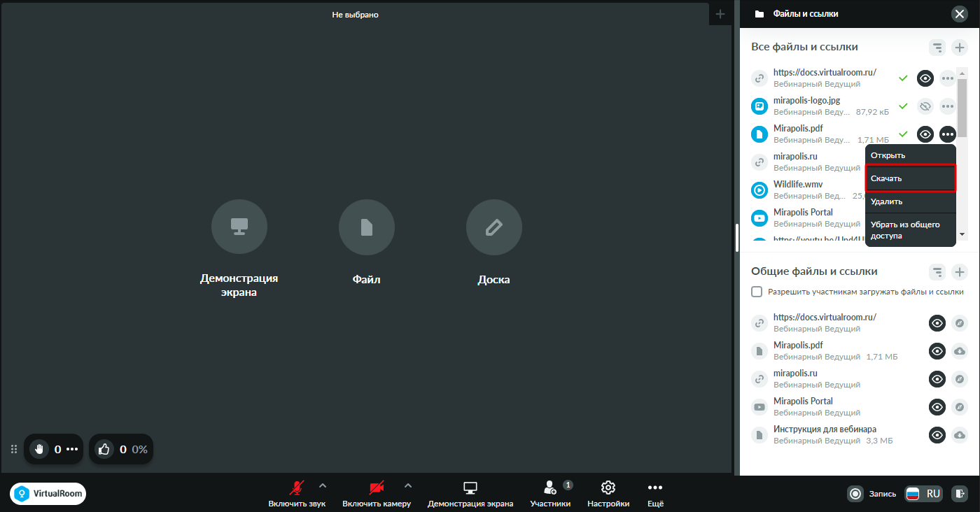Click the thumbs-up reaction icon
The image size is (980, 512).
(104, 449)
